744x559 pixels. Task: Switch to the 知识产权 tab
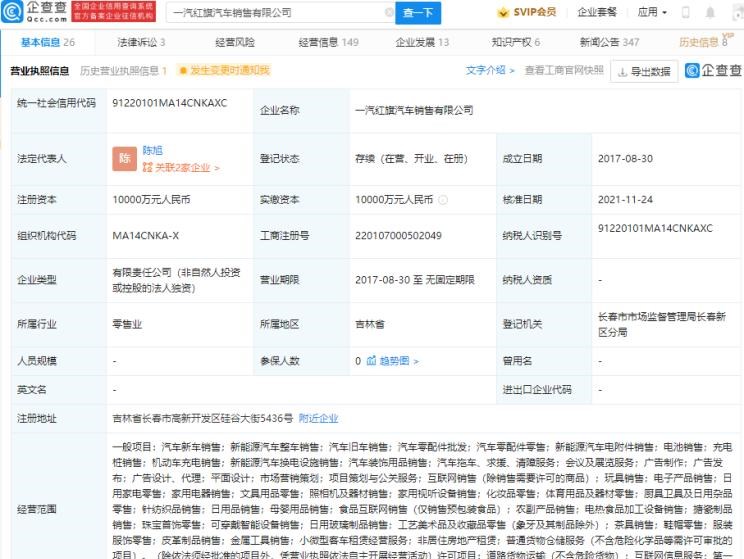pos(515,42)
